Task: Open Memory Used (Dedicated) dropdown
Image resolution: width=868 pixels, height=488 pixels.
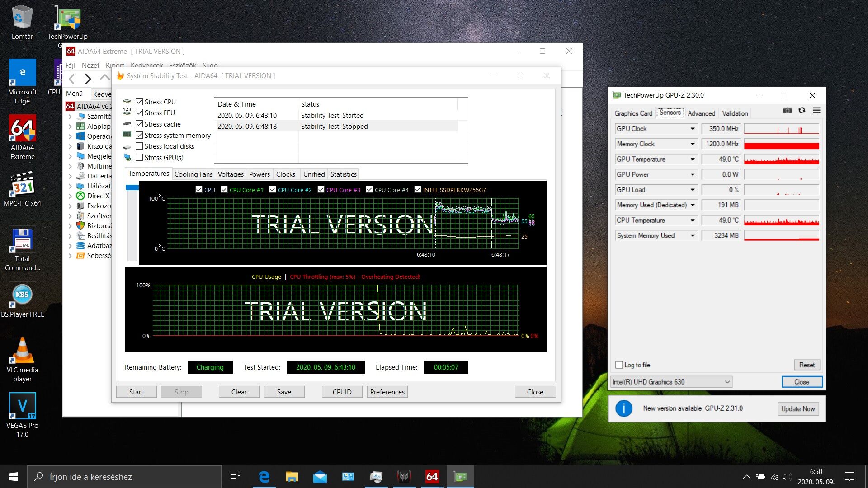Action: (x=692, y=205)
